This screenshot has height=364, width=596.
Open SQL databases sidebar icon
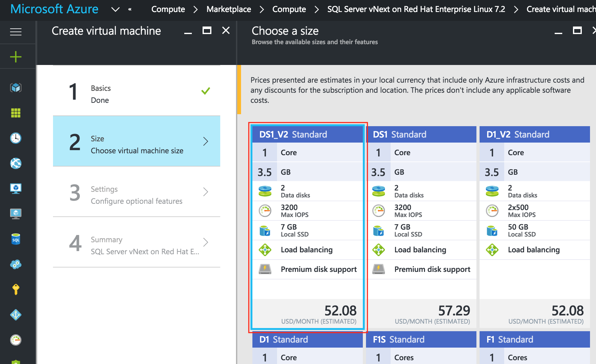pyautogui.click(x=16, y=239)
